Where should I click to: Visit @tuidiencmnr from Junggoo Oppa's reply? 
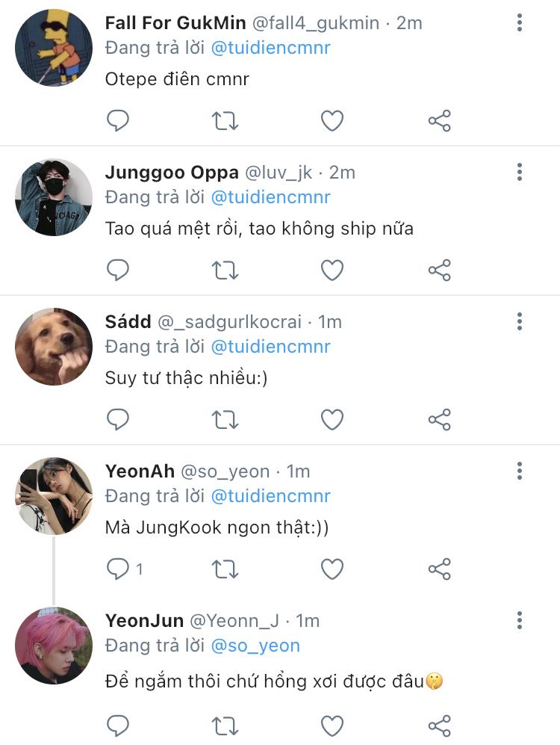pos(270,197)
